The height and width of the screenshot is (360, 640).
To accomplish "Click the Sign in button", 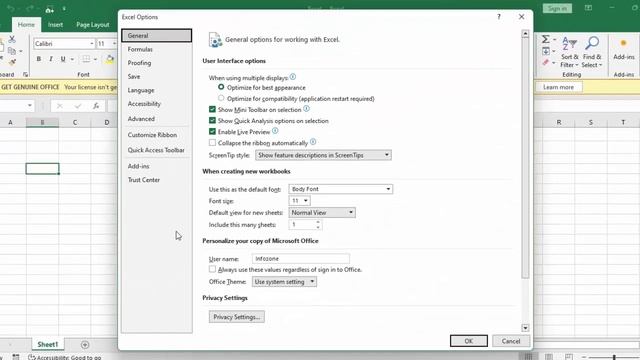I will pyautogui.click(x=557, y=8).
